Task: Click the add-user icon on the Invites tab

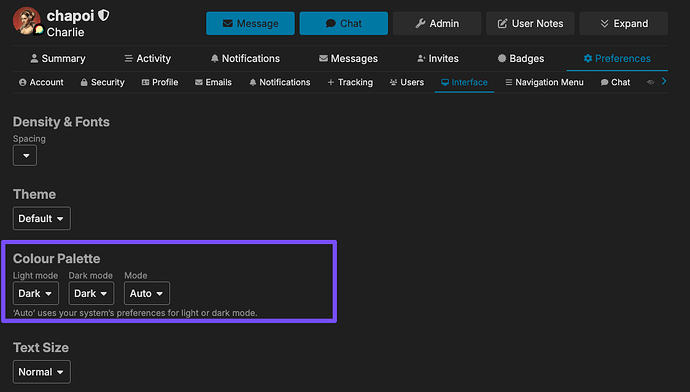Action: (421, 59)
